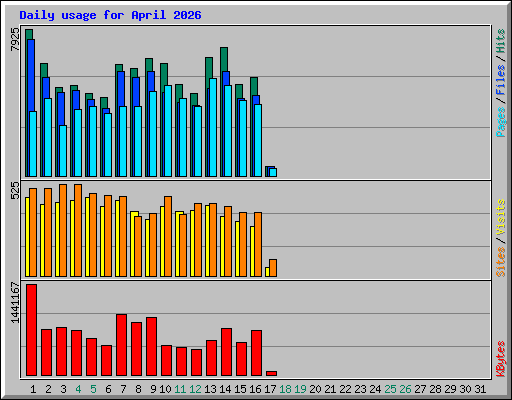Click the 1441167 KBytes axis value
The width and height of the screenshot is (512, 400).
pos(15,303)
